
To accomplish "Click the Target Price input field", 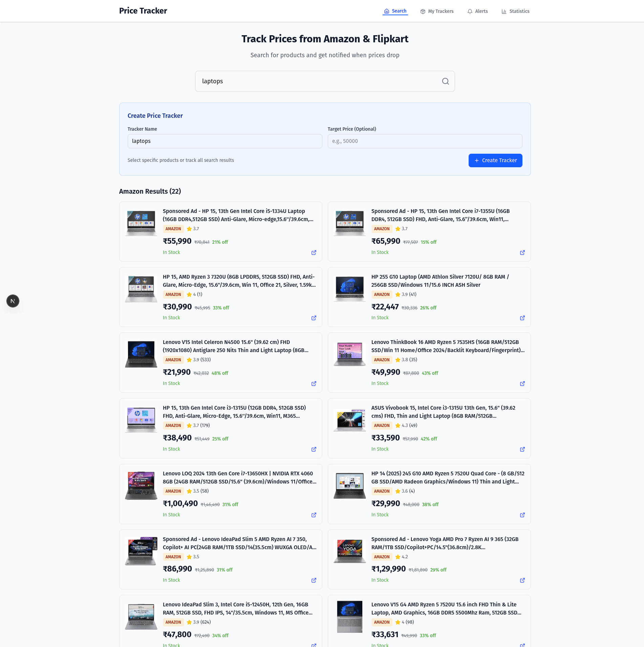I will (x=425, y=141).
